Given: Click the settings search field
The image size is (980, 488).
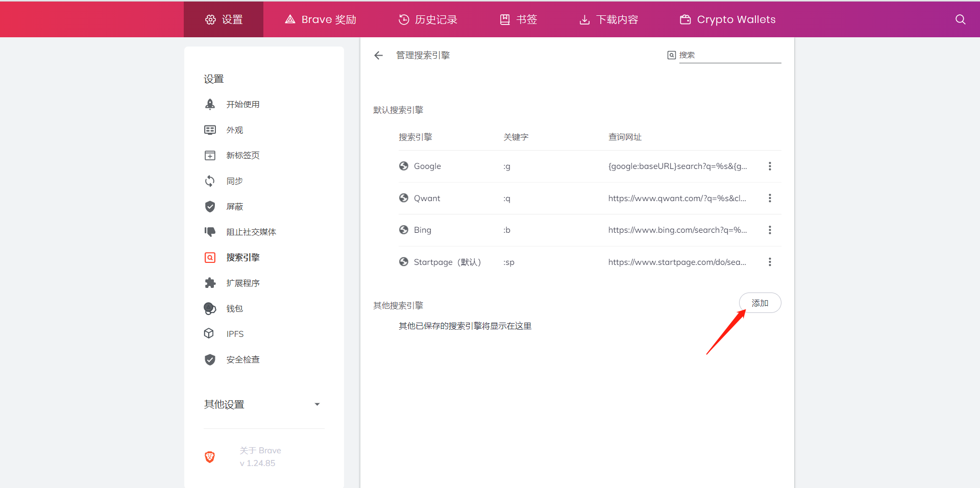Looking at the screenshot, I should (x=730, y=55).
